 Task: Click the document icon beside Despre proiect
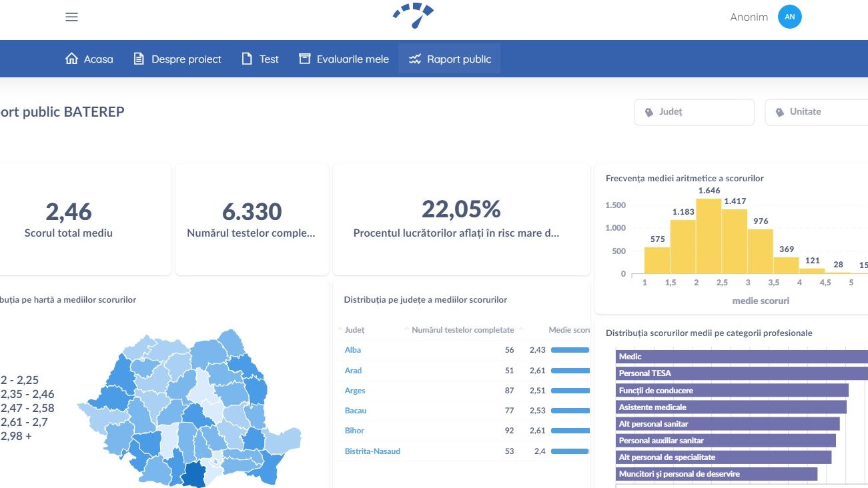(139, 59)
